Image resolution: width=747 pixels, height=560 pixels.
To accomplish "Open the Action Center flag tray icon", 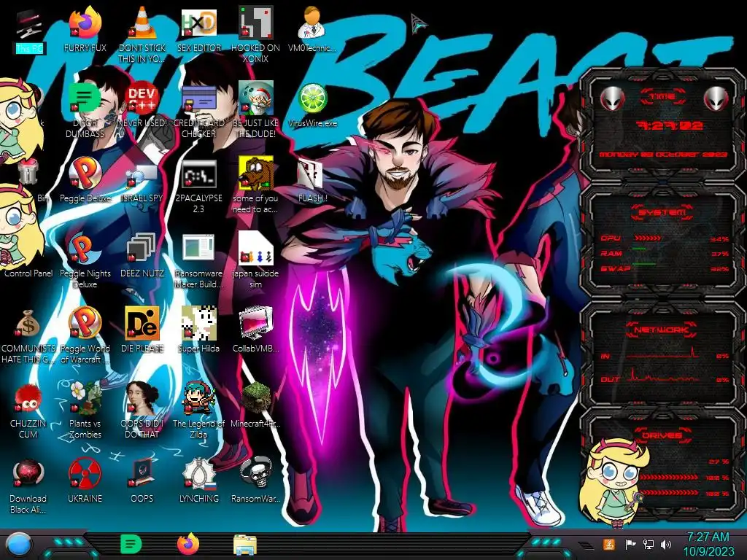I will tap(630, 544).
